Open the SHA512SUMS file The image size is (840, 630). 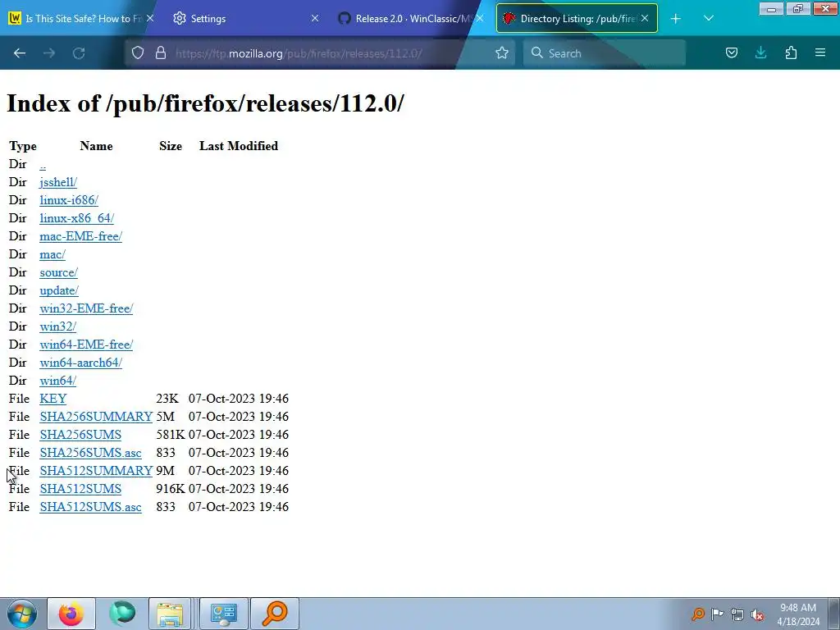coord(80,489)
